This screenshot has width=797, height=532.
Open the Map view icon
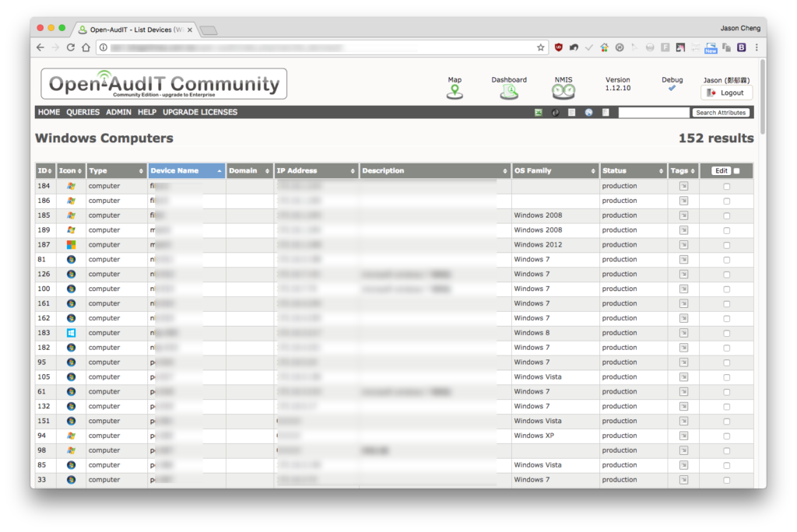tap(455, 92)
